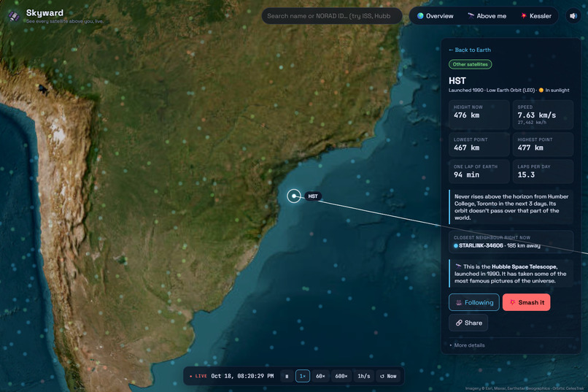Click the Oct 18, 08:28:29 PM timestamp
Image resolution: width=588 pixels, height=392 pixels.
(242, 376)
